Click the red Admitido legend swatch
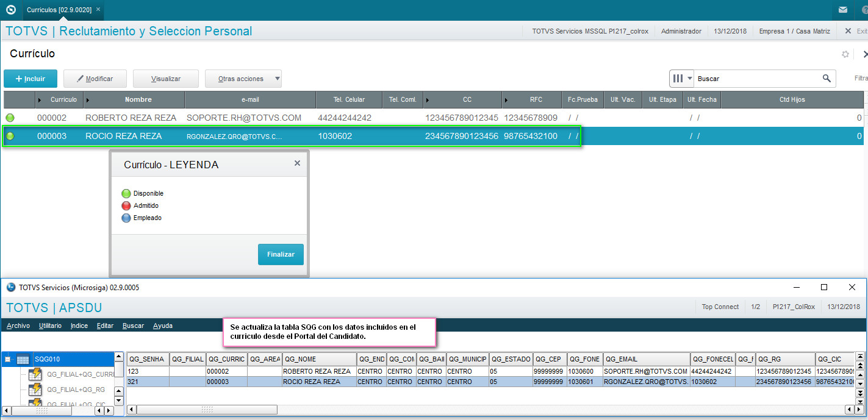868x420 pixels. [x=126, y=205]
